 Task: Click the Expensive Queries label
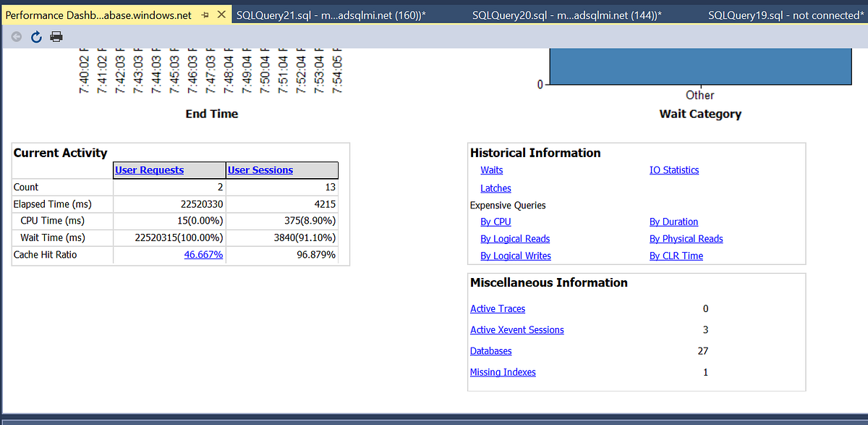[x=508, y=206]
